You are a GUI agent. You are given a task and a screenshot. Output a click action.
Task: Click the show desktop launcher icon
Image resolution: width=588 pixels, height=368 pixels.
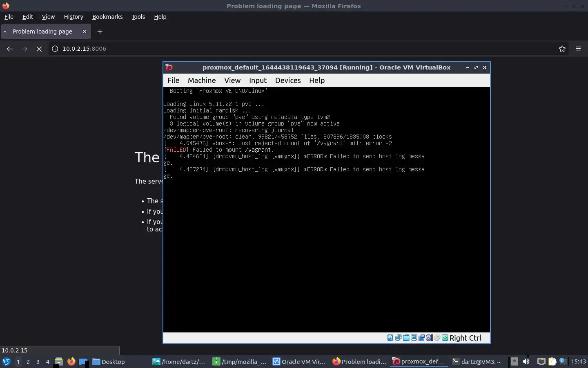[x=83, y=361]
